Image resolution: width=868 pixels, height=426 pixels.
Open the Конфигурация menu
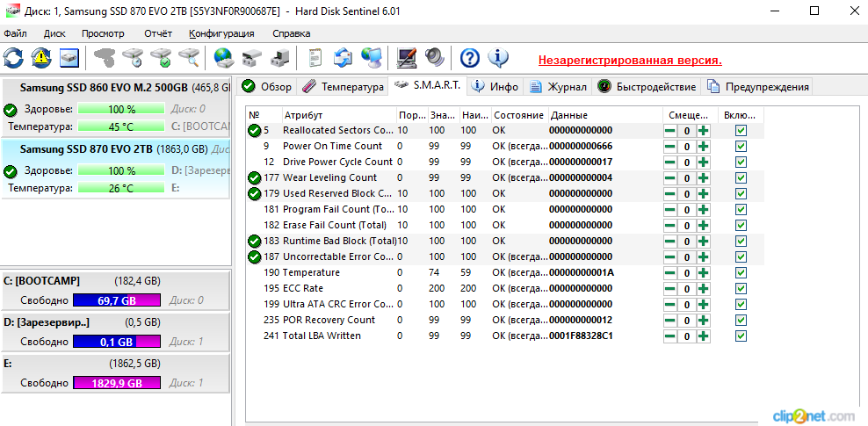coord(221,33)
